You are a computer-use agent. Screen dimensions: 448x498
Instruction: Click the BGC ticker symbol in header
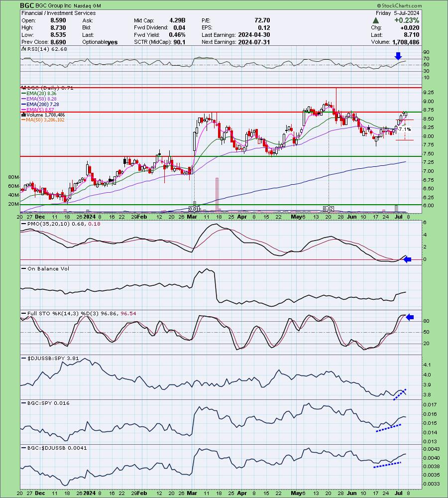(x=27, y=5)
